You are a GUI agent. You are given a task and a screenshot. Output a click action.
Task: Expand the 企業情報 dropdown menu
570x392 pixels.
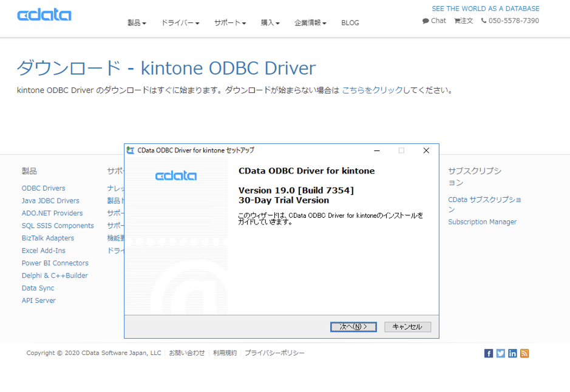click(x=310, y=23)
